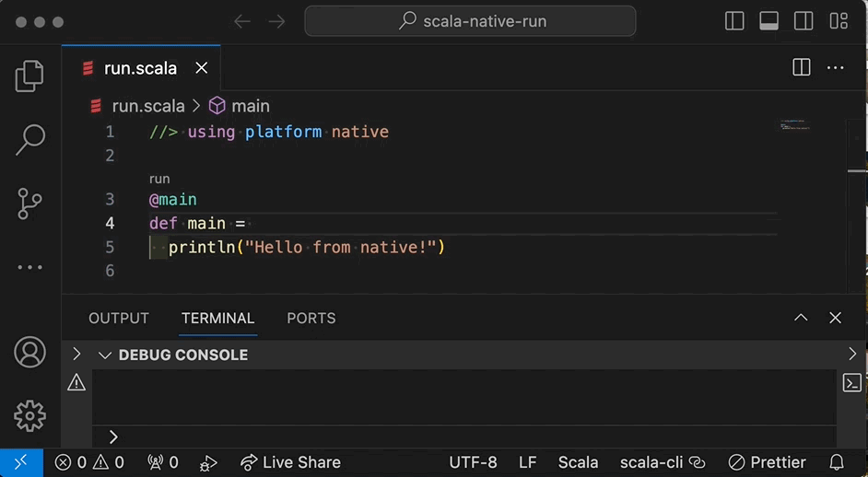Open the Manage gear menu
The image size is (868, 477).
tap(29, 415)
